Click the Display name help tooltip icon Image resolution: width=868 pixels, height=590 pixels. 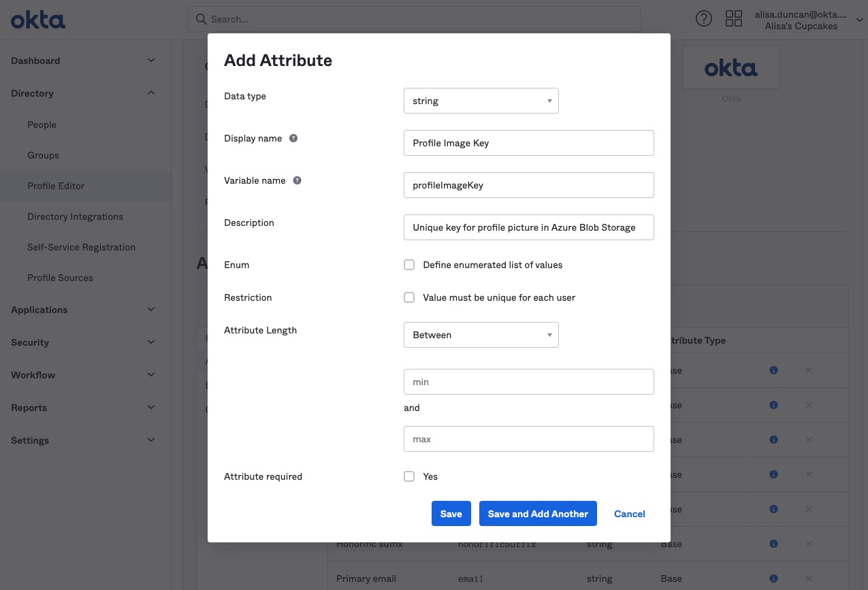(x=293, y=138)
